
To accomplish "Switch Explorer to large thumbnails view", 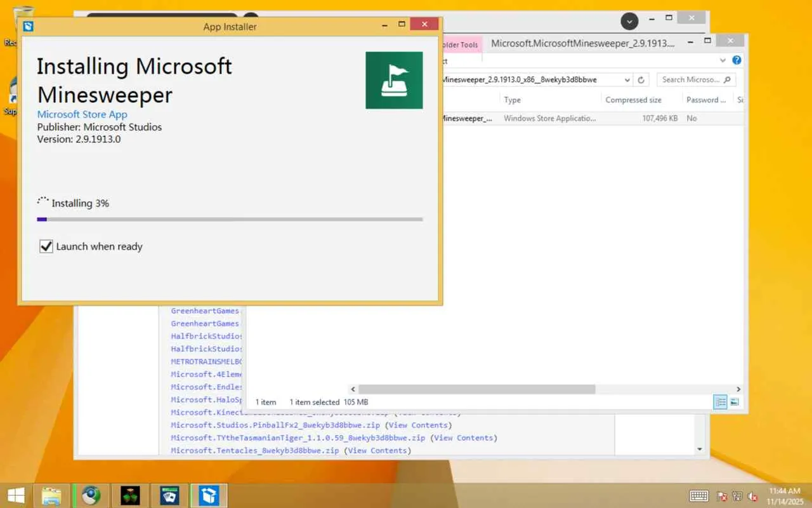I will pyautogui.click(x=734, y=402).
